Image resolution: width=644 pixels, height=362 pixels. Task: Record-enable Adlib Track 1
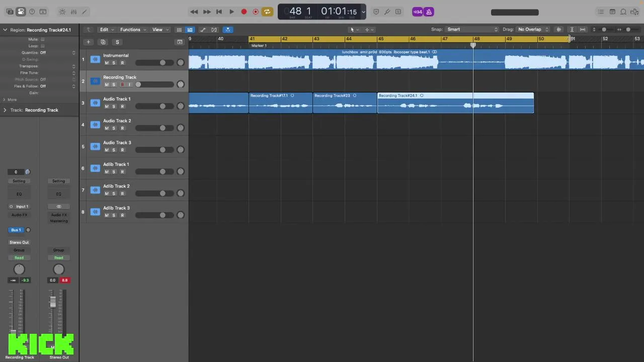click(x=122, y=172)
